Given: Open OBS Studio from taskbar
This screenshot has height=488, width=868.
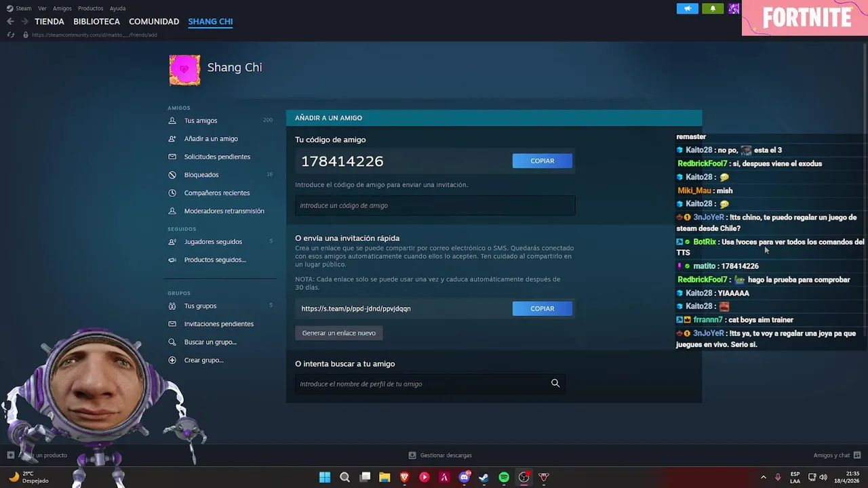Looking at the screenshot, I should [x=524, y=477].
